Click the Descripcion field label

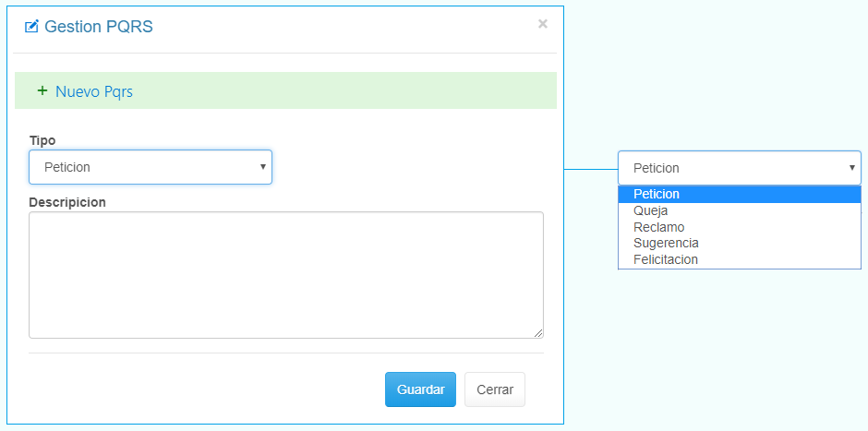[x=67, y=201]
